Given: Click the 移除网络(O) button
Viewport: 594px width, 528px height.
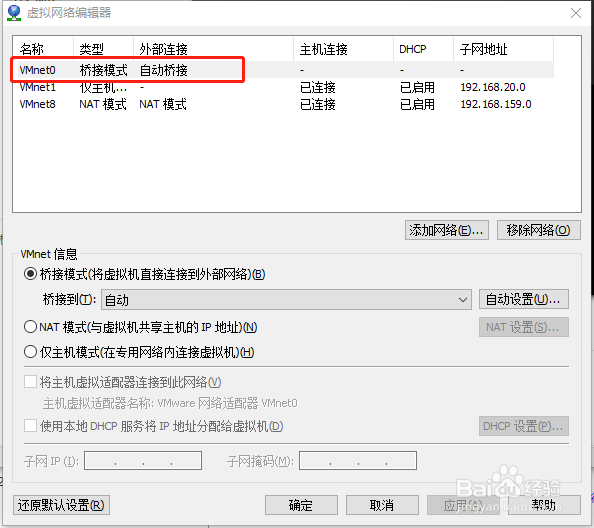Looking at the screenshot, I should point(538,230).
